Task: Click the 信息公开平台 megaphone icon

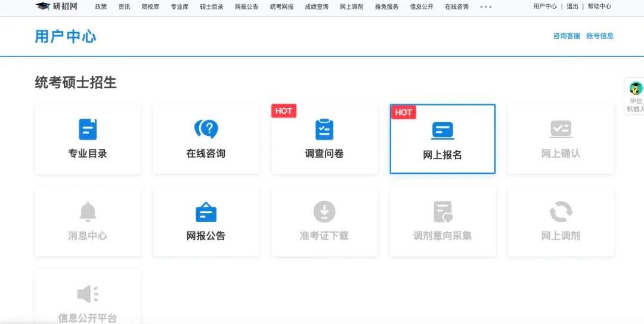Action: [88, 294]
